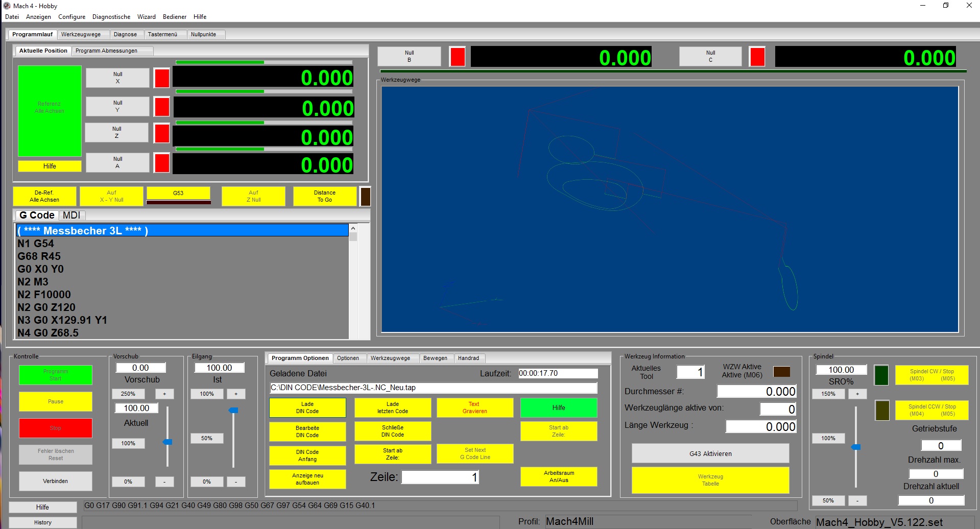This screenshot has height=529, width=980.
Task: Open the Configure menu
Action: pos(71,17)
